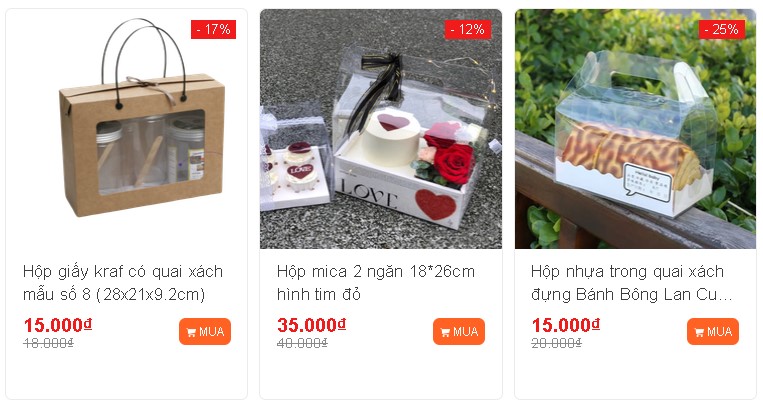Screen dimensions: 763x408
Task: Buy the kraft box with MUA button
Action: (205, 332)
